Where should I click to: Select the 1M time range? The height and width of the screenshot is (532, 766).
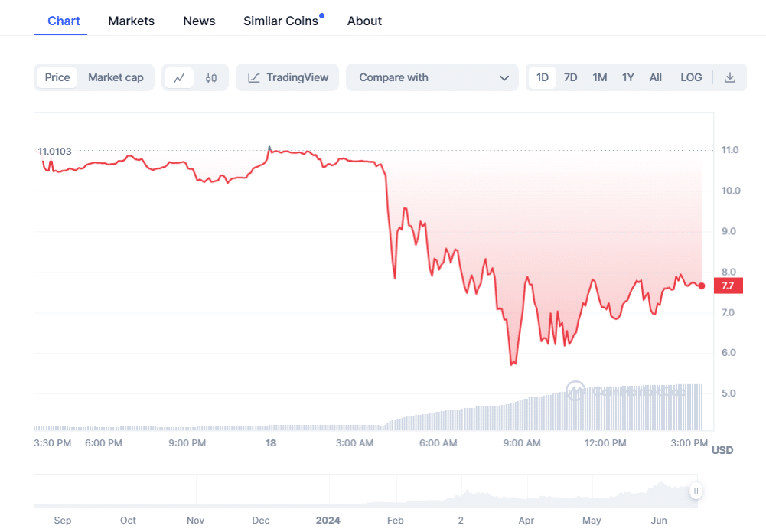coord(600,77)
